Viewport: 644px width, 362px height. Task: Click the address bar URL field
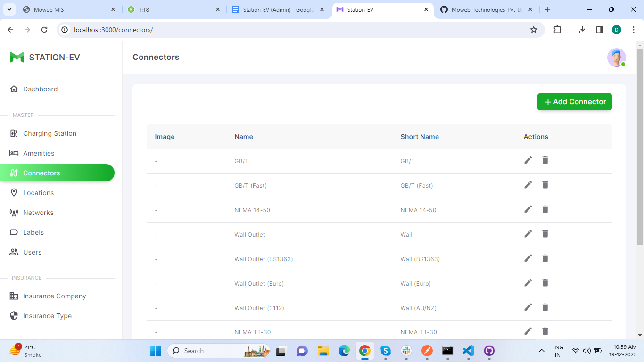[283, 30]
